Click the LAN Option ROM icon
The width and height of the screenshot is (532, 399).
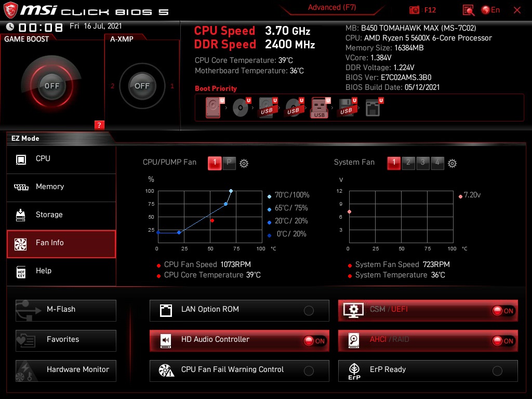click(166, 311)
